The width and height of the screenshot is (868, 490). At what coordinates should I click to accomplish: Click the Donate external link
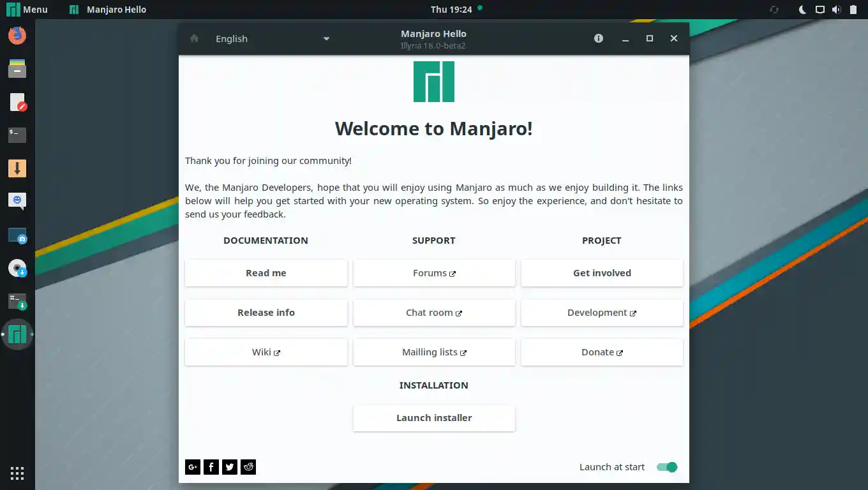click(602, 352)
